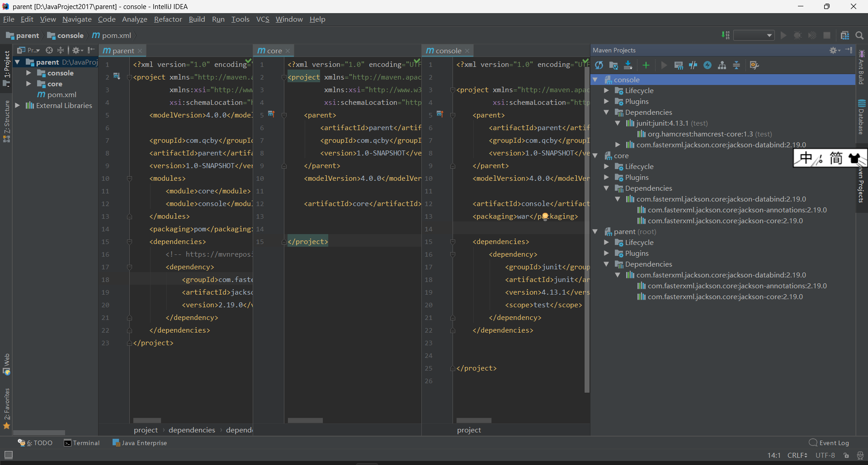
Task: Click the IME 中 language indicator
Action: (x=806, y=158)
